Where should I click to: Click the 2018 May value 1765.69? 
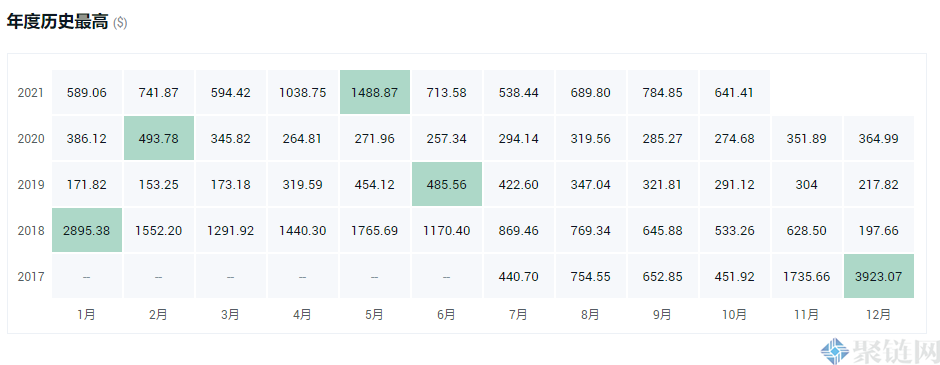pos(375,231)
